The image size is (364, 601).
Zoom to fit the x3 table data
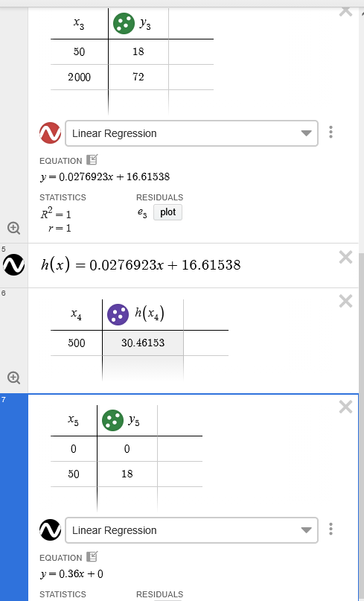coord(14,228)
